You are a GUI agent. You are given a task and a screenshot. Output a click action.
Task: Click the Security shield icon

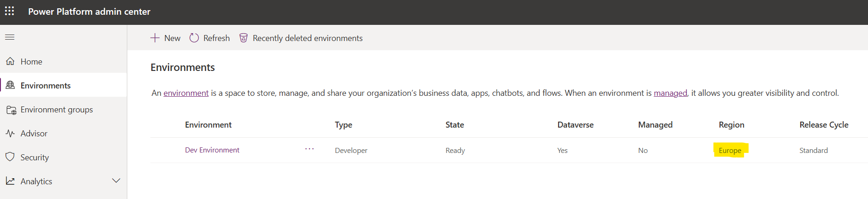[10, 157]
